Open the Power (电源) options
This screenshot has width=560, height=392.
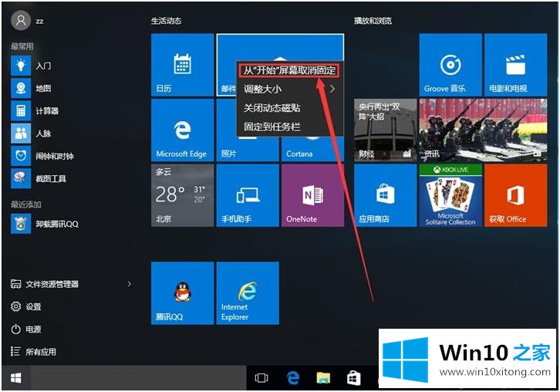point(26,329)
